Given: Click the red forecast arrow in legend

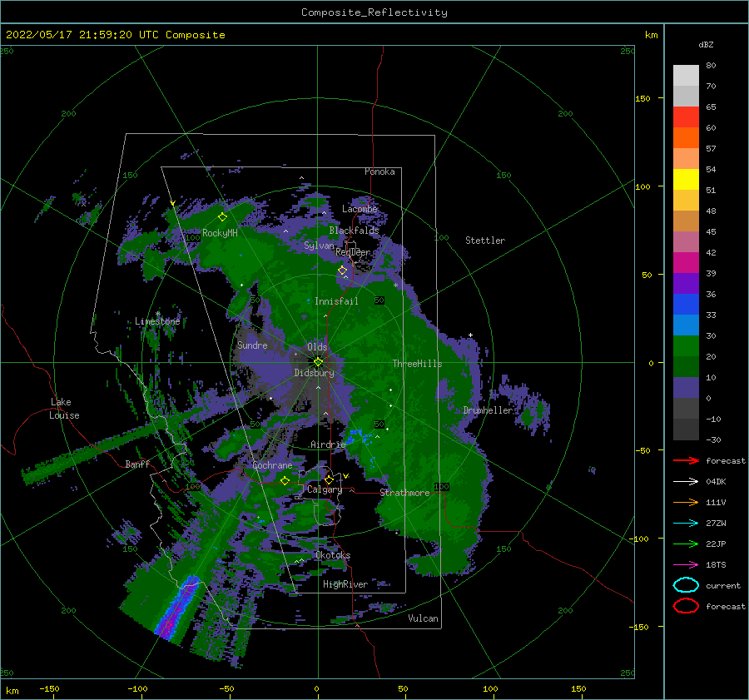Looking at the screenshot, I should (x=686, y=460).
